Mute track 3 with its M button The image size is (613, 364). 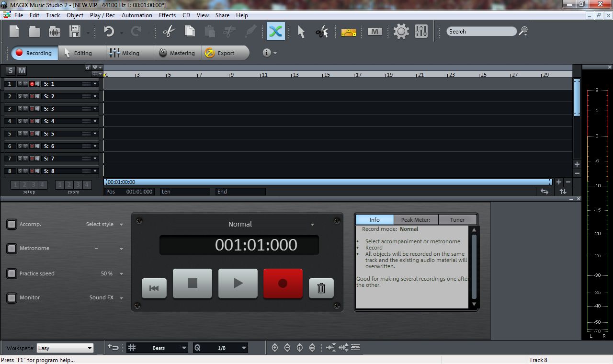coord(25,109)
